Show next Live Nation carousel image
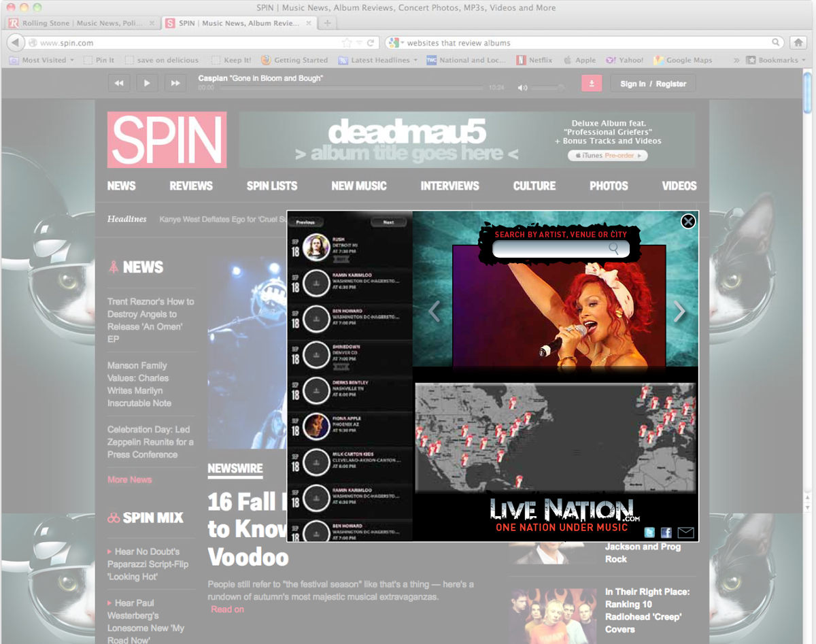The width and height of the screenshot is (816, 644). click(x=679, y=311)
